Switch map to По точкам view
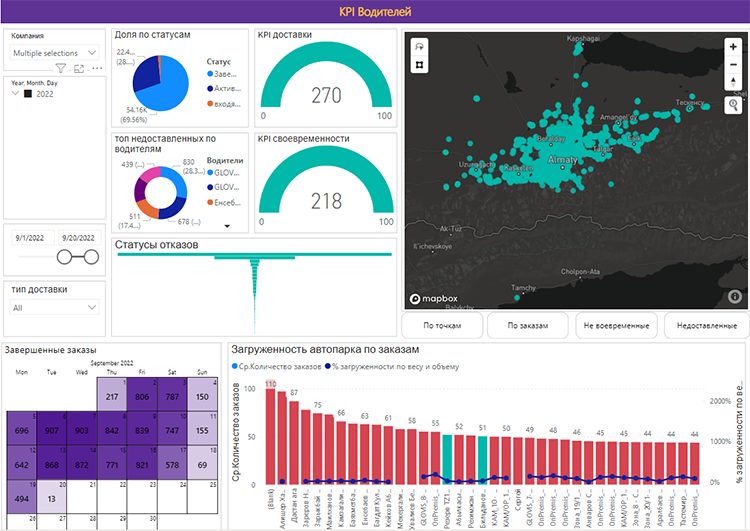 click(x=444, y=325)
